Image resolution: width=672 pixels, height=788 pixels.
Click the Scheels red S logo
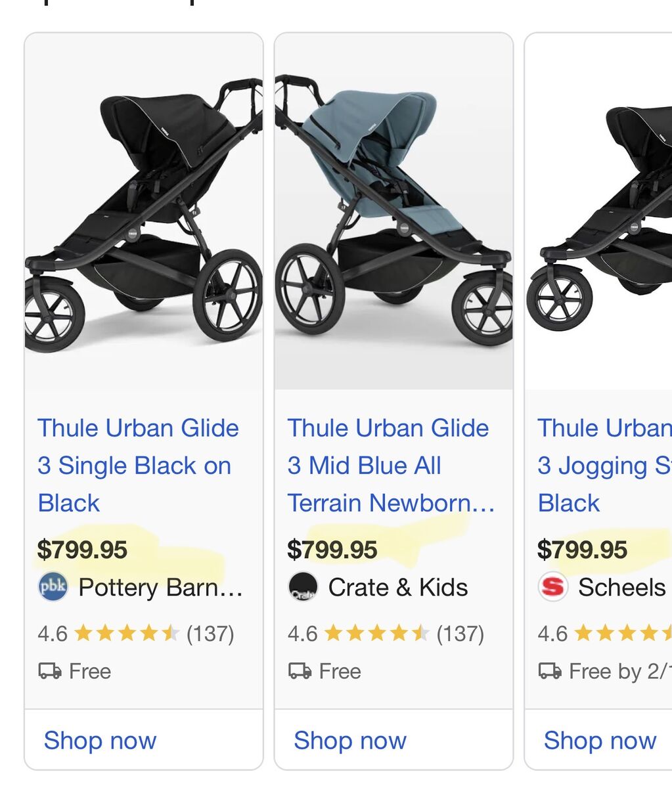click(x=553, y=586)
